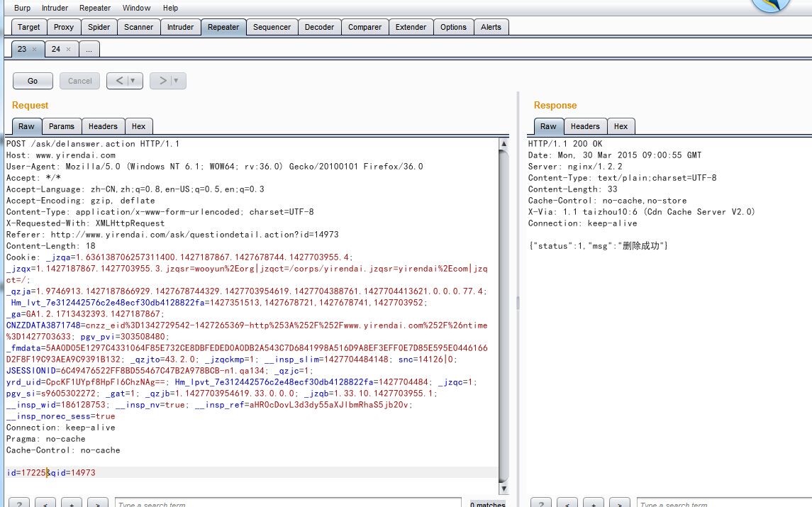Screen dimensions: 812x507
Task: Send the request with Go button
Action: click(33, 81)
